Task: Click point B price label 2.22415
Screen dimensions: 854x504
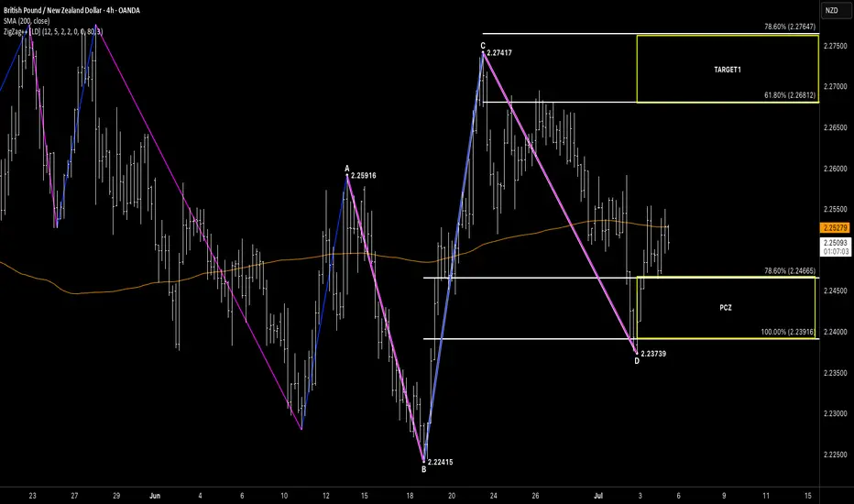Action: 440,462
